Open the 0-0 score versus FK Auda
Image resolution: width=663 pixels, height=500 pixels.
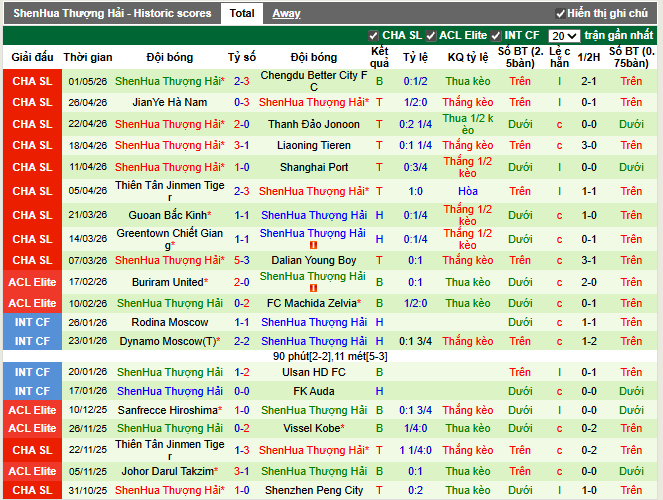pyautogui.click(x=242, y=391)
